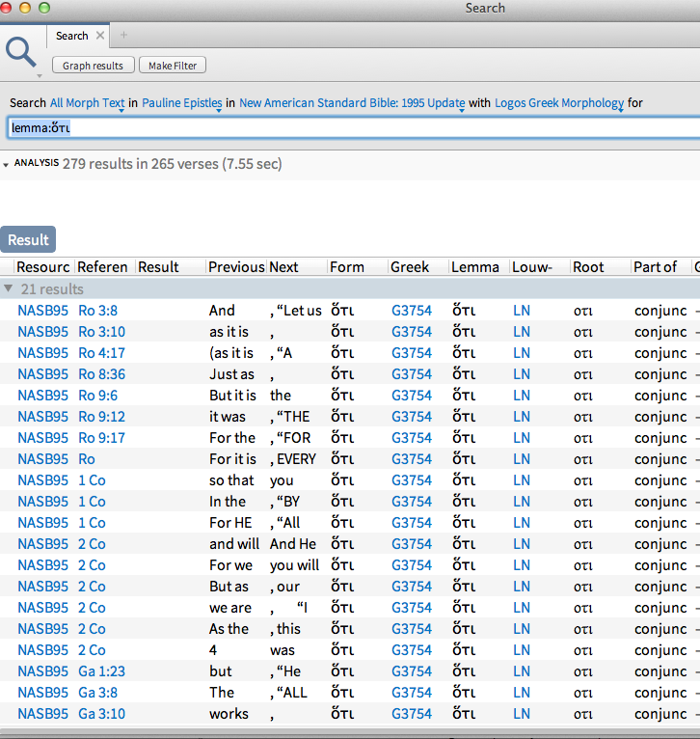Click NASB95 in the Ro 3:8 row

point(42,311)
